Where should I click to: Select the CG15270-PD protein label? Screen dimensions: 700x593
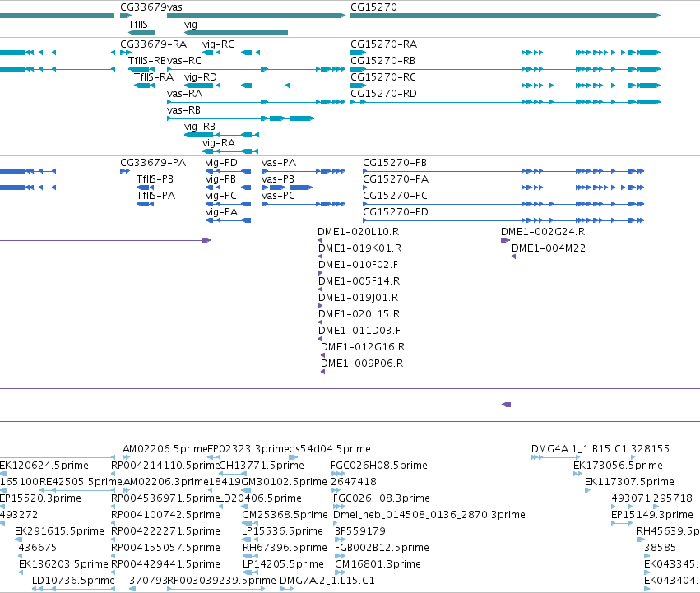396,212
